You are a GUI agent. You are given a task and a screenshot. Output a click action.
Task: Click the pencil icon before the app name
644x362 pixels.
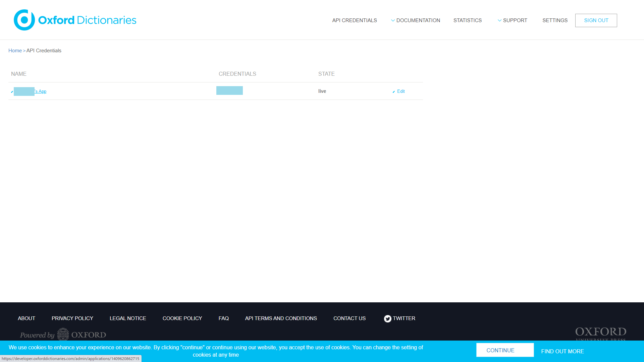pos(12,92)
